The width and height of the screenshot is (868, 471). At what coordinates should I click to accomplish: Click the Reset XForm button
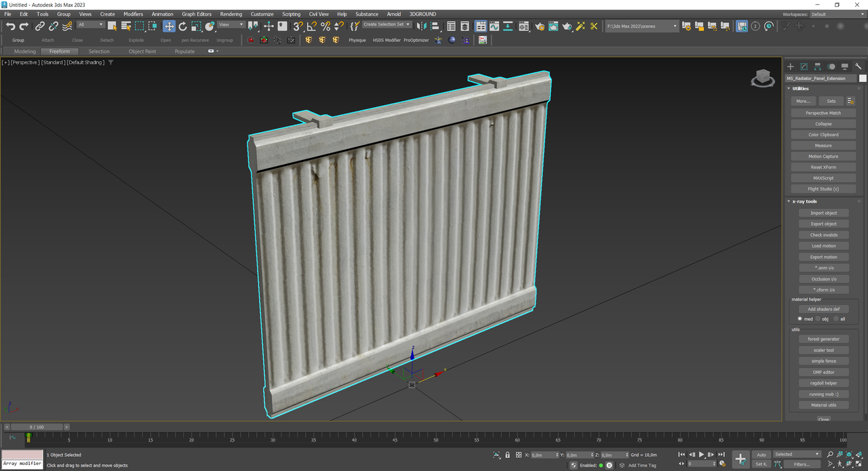click(x=823, y=167)
